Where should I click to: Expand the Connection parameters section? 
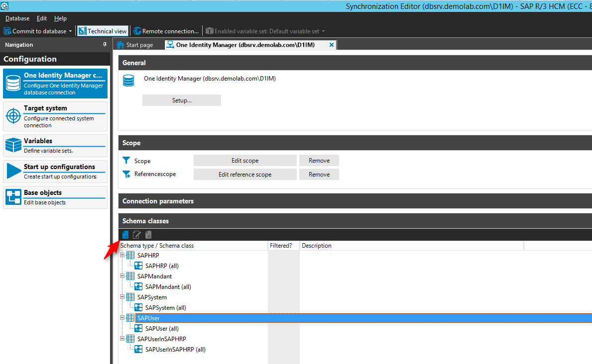point(355,201)
